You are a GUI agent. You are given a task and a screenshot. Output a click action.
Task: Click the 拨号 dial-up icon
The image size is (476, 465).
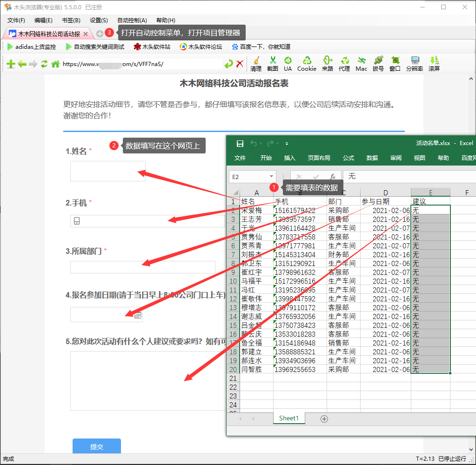click(378, 64)
